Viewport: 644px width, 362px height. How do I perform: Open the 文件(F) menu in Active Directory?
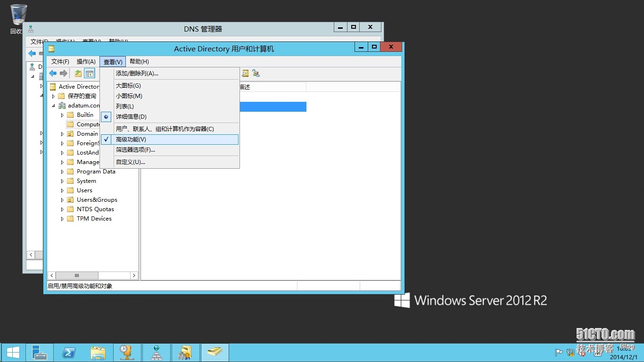click(60, 62)
